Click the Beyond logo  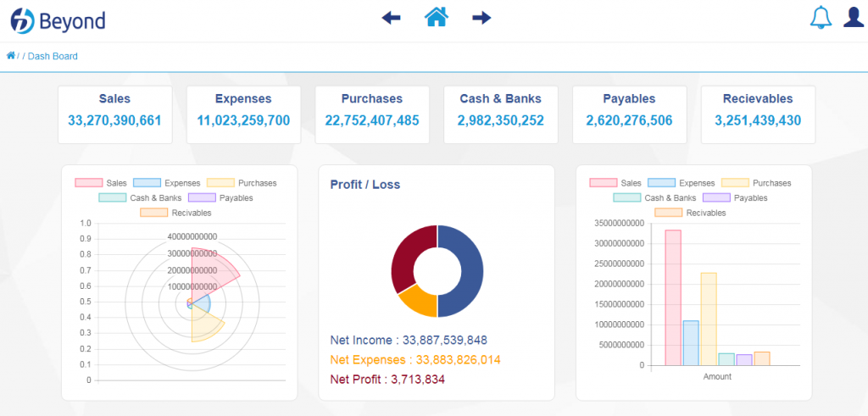point(58,21)
